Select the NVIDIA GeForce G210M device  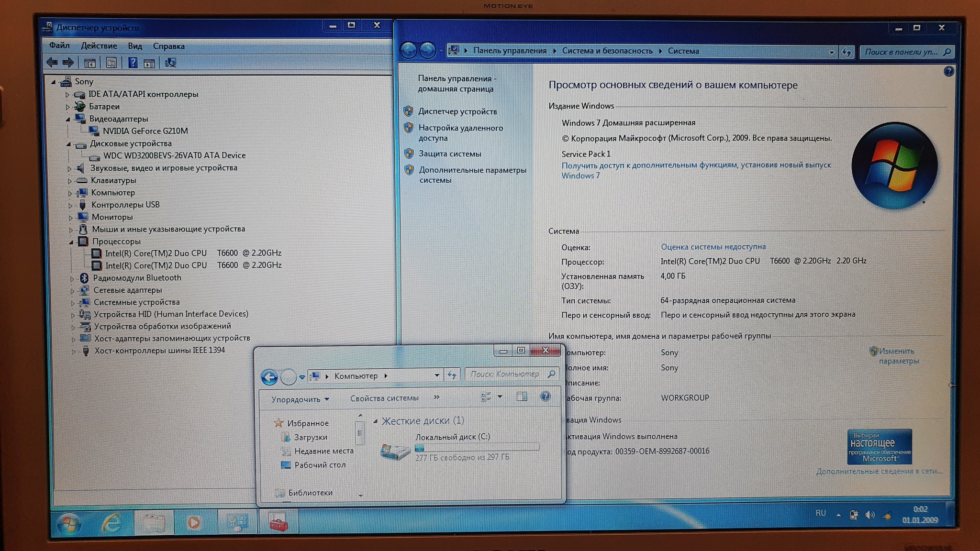(145, 131)
